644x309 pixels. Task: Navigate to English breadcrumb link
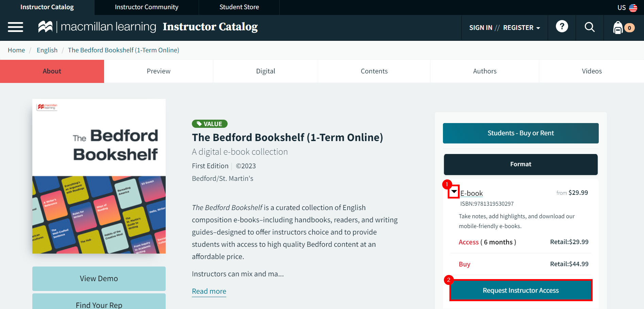point(47,50)
